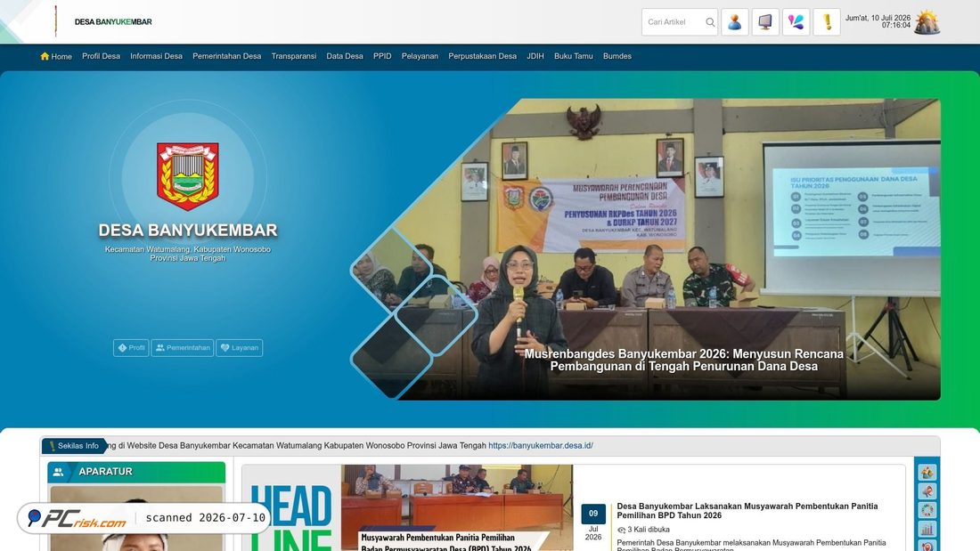Open the Bumdes menu item

click(x=617, y=56)
